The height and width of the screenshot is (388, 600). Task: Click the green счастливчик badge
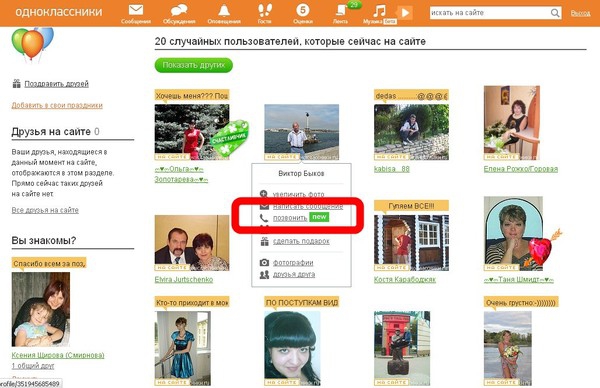point(230,137)
